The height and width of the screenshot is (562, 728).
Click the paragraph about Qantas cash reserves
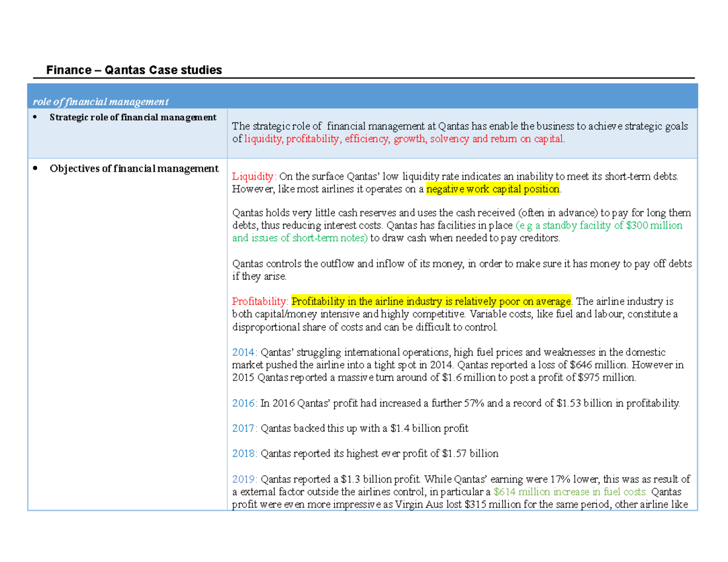click(461, 225)
